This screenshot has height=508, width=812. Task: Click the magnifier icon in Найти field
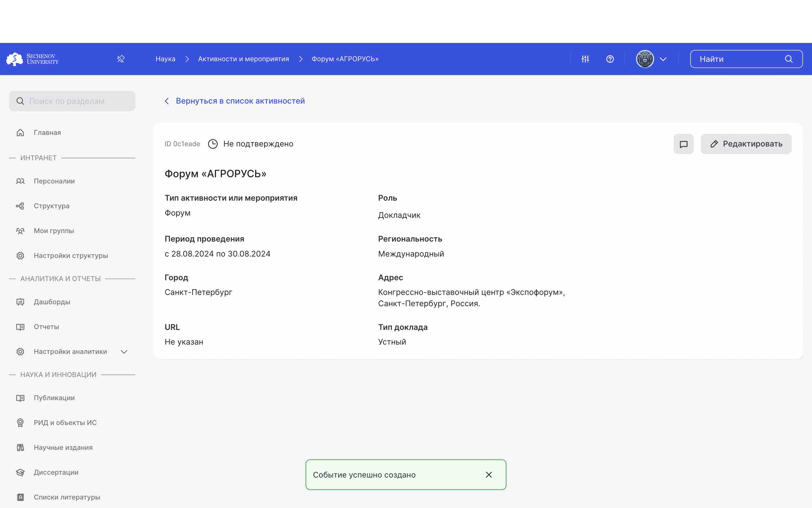point(789,59)
